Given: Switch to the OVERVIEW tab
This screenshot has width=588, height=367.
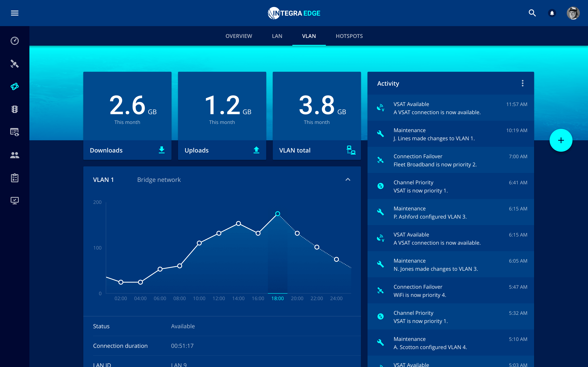Looking at the screenshot, I should point(239,36).
